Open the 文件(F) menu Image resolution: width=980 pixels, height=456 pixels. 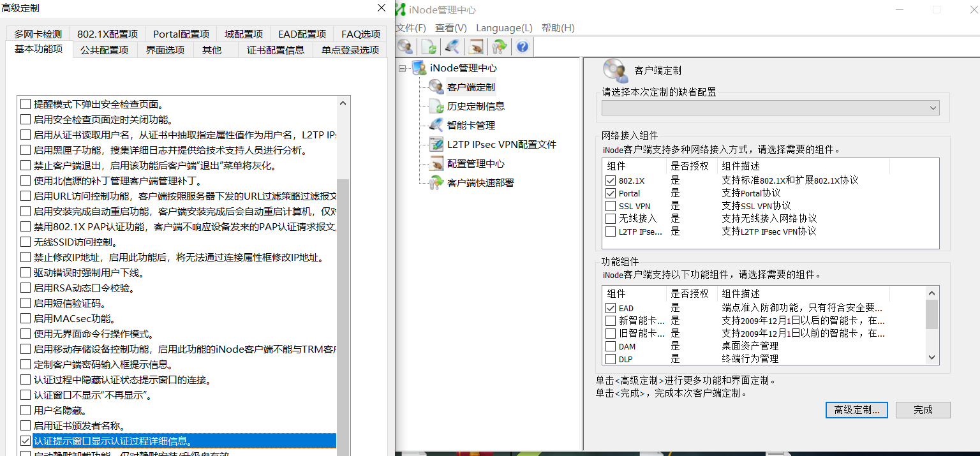(x=411, y=28)
